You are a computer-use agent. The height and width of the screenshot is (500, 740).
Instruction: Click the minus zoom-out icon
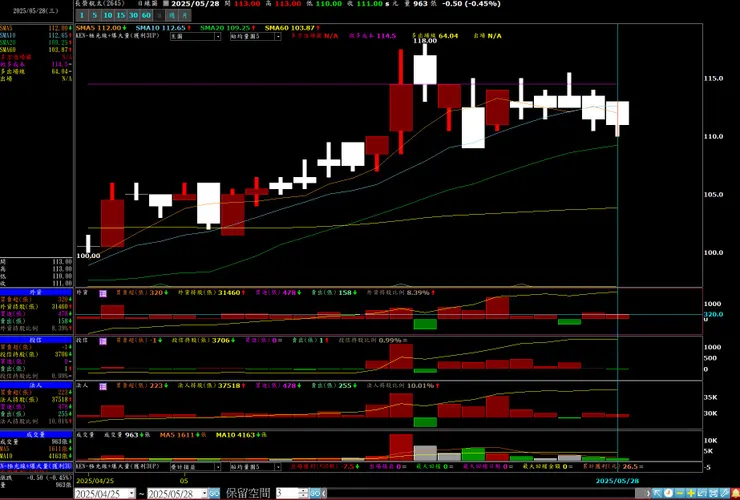680,493
